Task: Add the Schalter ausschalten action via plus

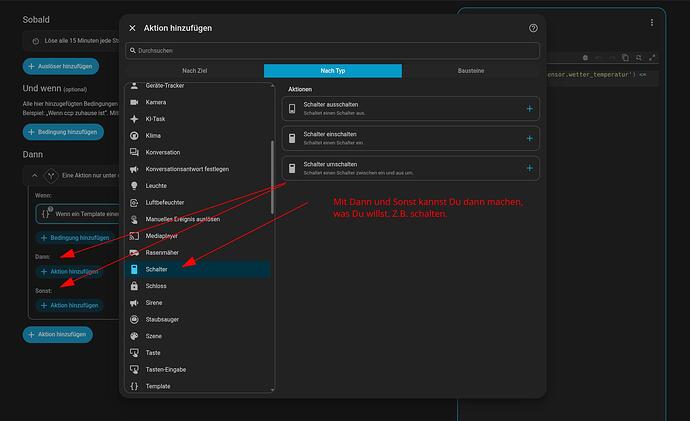Action: click(x=529, y=109)
